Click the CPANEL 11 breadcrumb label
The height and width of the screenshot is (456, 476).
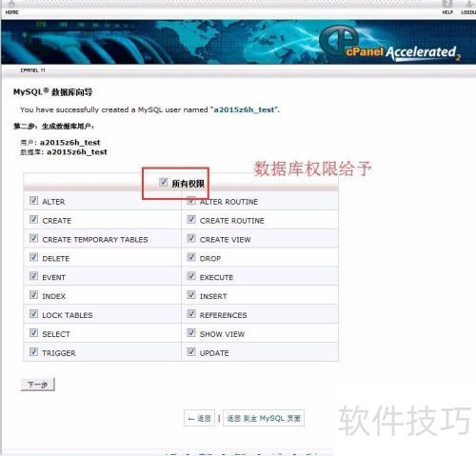[x=33, y=70]
